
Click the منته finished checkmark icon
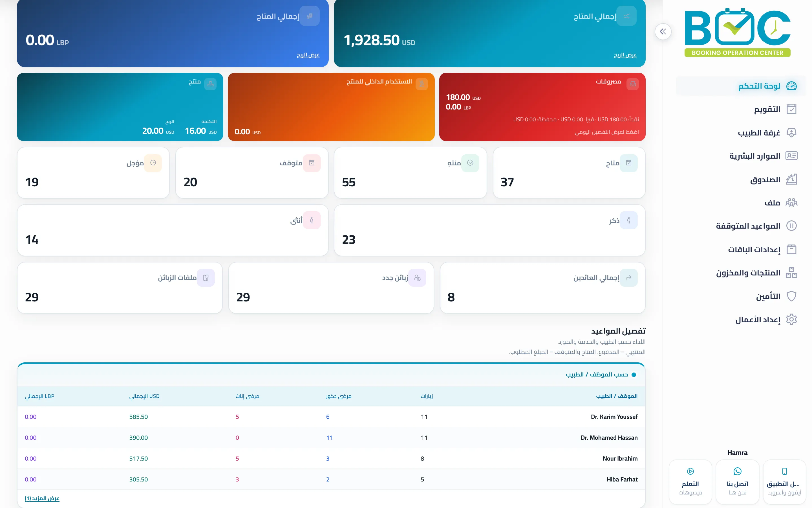coord(470,163)
